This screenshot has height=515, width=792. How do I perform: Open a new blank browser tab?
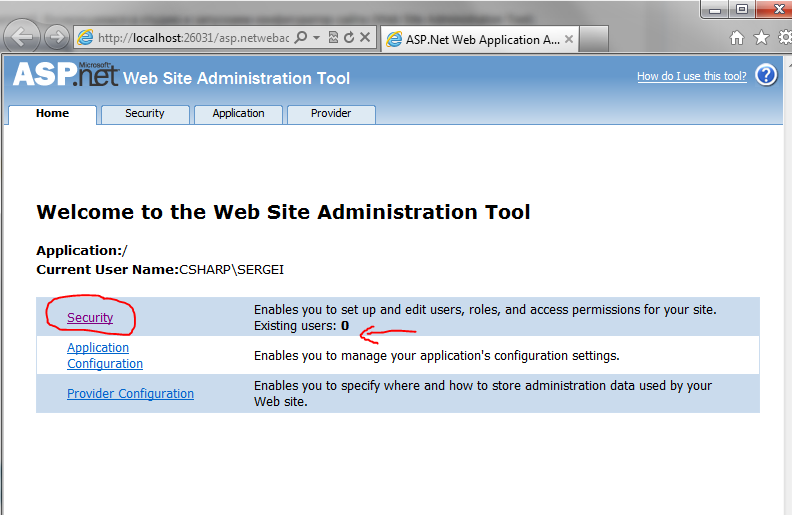[x=594, y=39]
